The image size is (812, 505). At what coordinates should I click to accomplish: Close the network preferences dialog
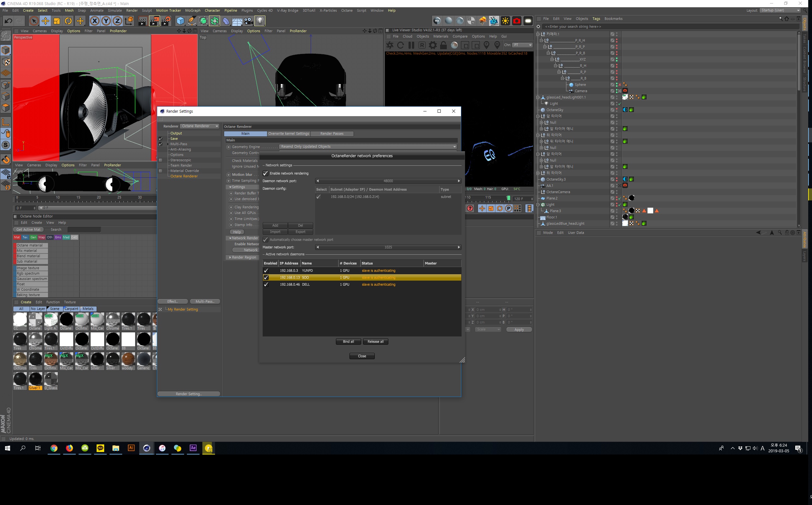click(x=362, y=356)
